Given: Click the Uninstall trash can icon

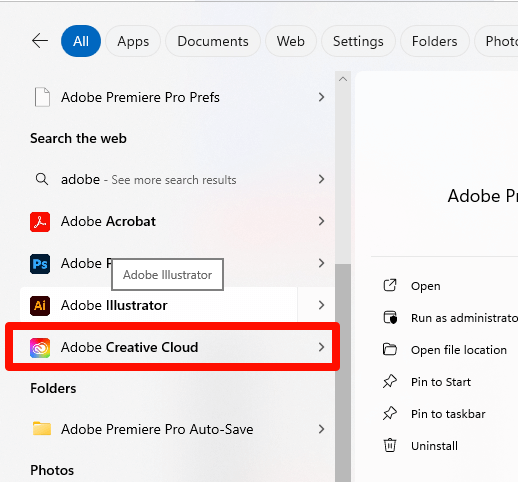Looking at the screenshot, I should pyautogui.click(x=390, y=445).
